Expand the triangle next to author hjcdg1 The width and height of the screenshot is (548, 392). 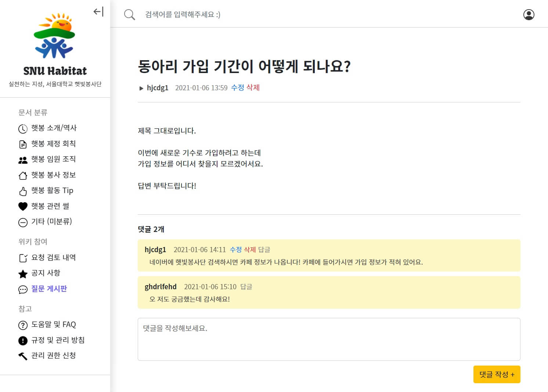click(141, 88)
